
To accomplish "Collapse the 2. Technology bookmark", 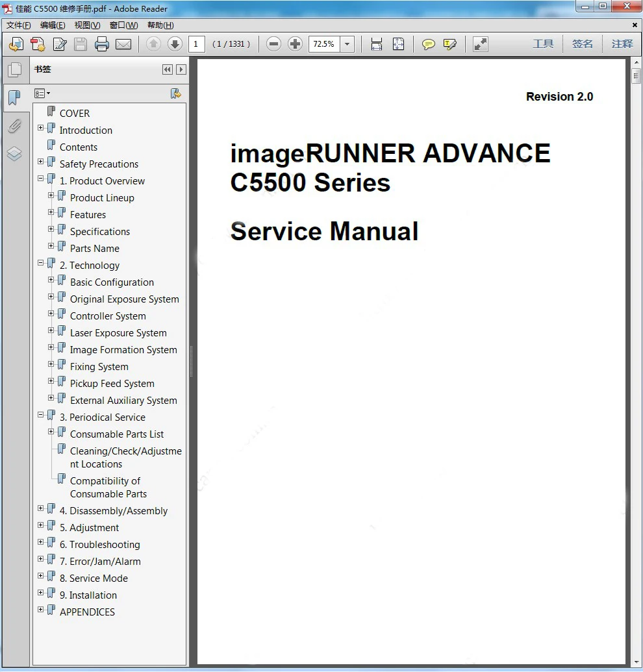I will pos(41,263).
